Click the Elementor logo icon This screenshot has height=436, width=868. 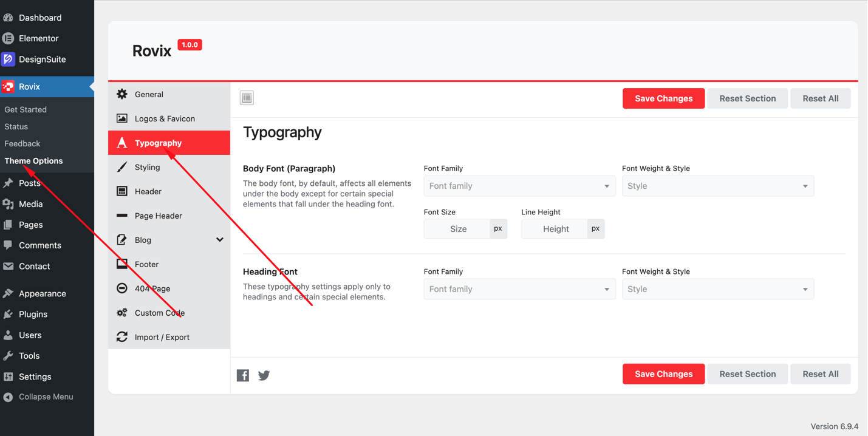coord(9,38)
